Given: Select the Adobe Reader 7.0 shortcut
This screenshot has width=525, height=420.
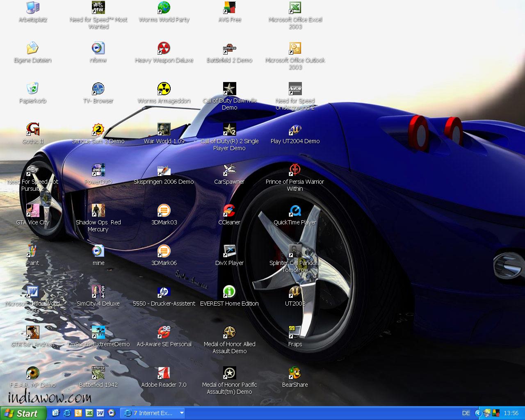Looking at the screenshot, I should tap(164, 373).
